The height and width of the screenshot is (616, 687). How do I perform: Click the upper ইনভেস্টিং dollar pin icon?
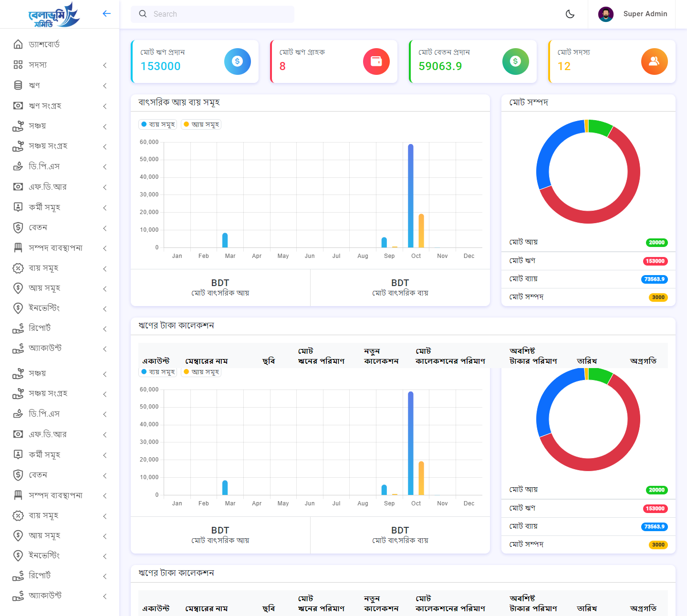(x=18, y=308)
